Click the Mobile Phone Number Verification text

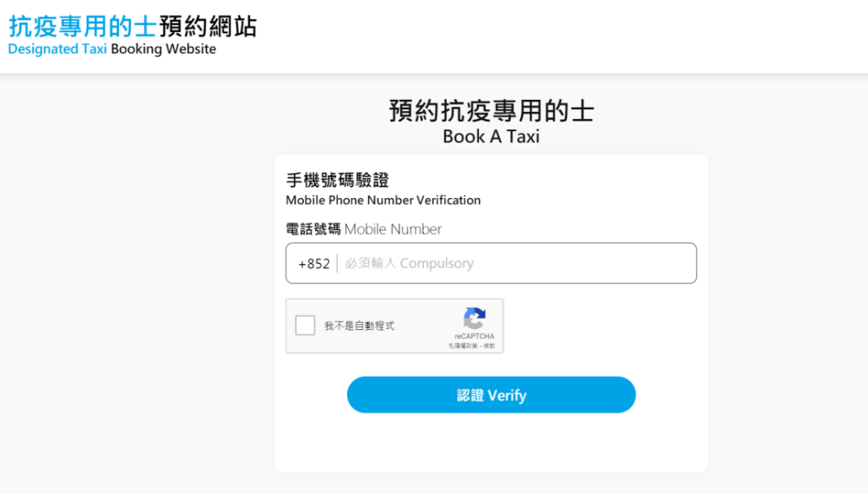[383, 201]
